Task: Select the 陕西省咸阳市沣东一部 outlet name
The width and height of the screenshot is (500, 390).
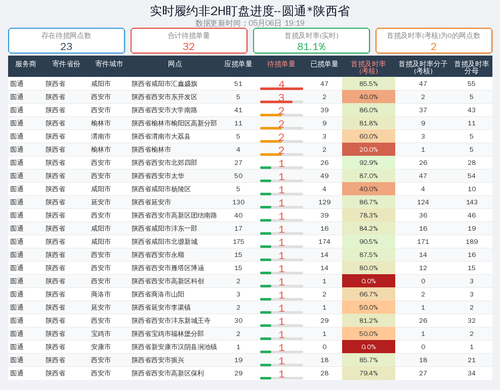Action: pyautogui.click(x=164, y=228)
